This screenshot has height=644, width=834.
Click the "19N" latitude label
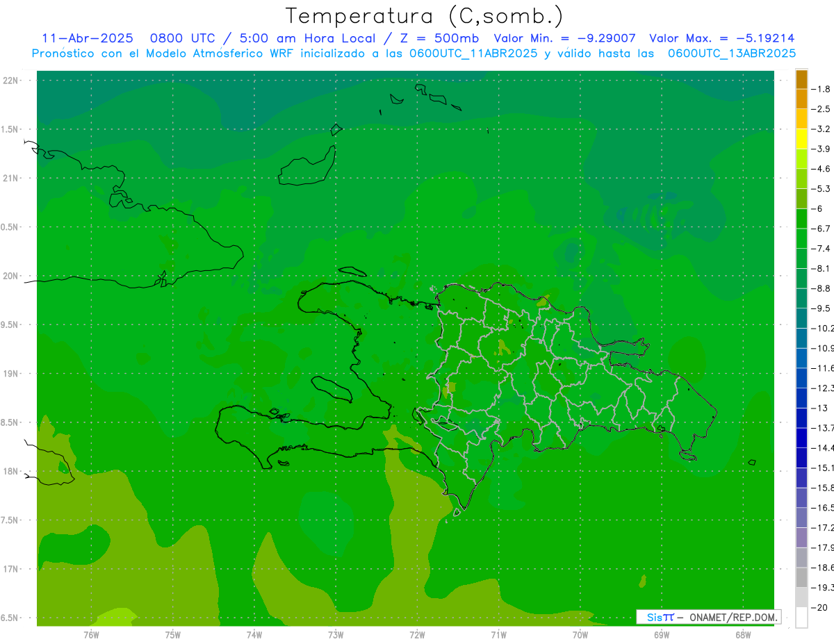[x=10, y=374]
